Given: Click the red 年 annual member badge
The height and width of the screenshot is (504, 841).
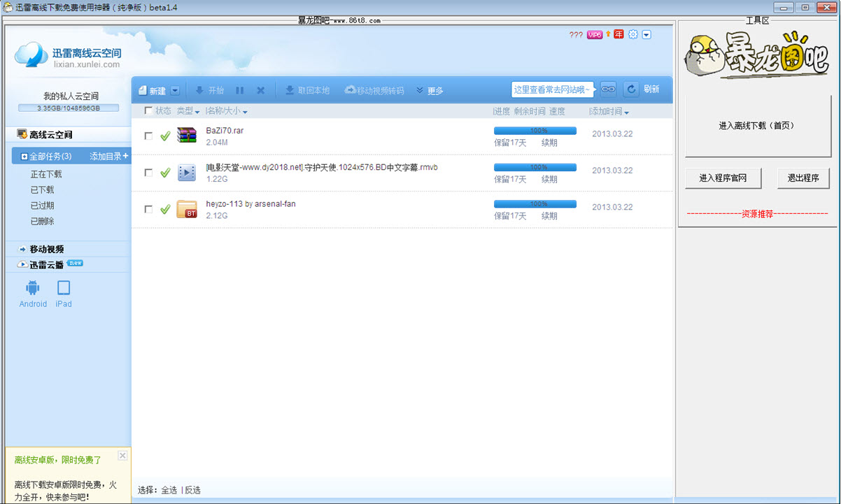Looking at the screenshot, I should click(619, 34).
